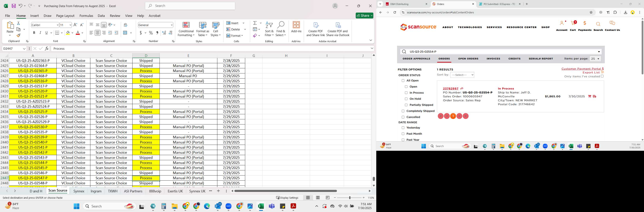Open Microsoft Teams from the taskbar
This screenshot has width=644, height=212.
coord(272,206)
